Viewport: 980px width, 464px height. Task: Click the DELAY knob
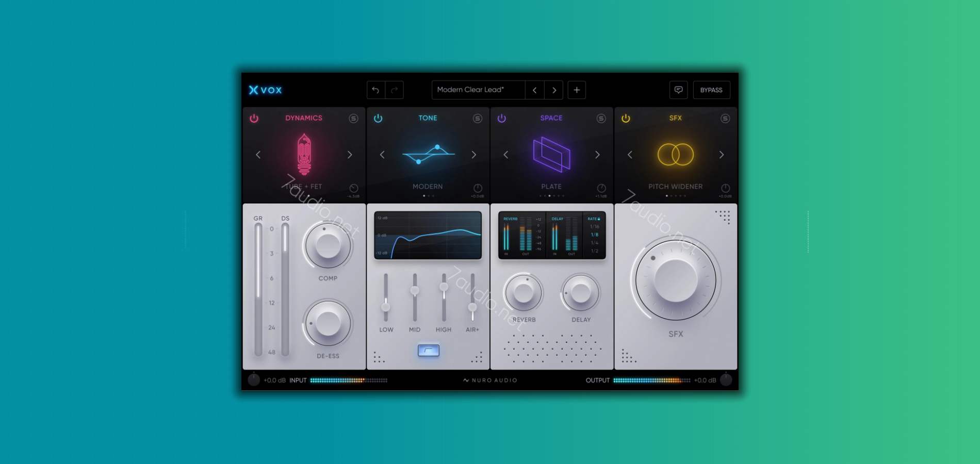pos(581,292)
